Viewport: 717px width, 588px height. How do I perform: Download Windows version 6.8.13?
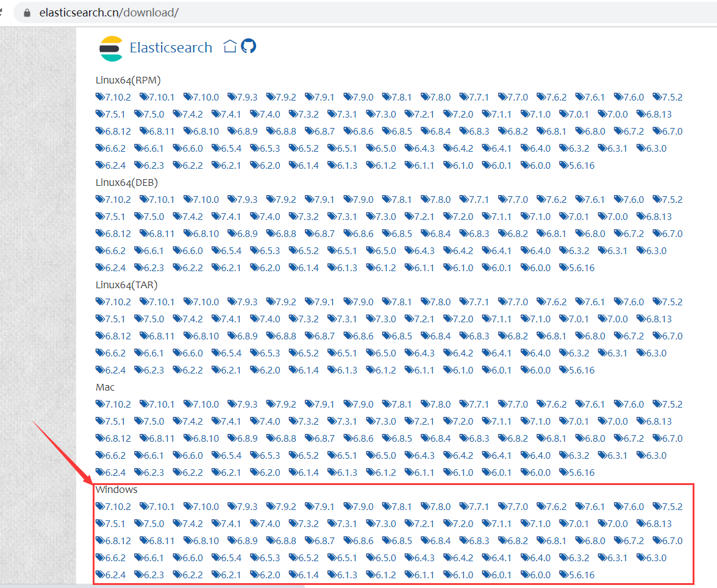(x=654, y=523)
